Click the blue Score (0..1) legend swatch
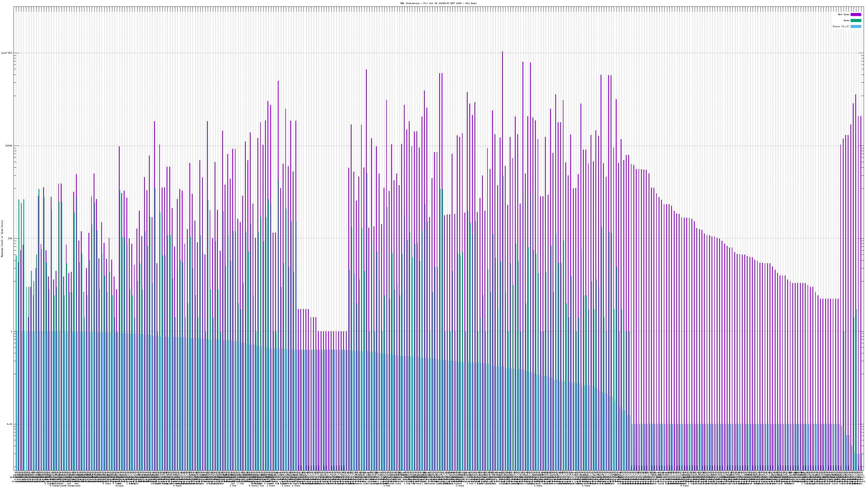Image resolution: width=868 pixels, height=488 pixels. pyautogui.click(x=856, y=26)
